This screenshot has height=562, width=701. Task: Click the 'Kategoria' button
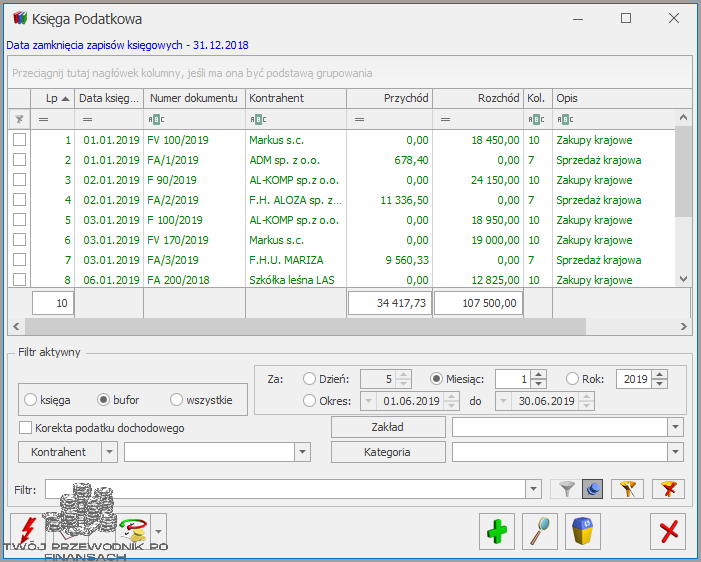(x=387, y=452)
